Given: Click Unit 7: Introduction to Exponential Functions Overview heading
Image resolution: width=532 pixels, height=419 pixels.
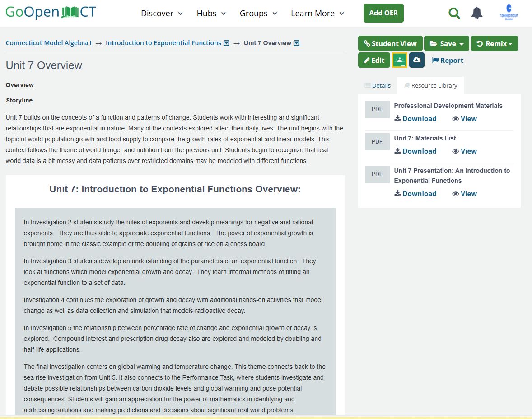Looking at the screenshot, I should [175, 189].
